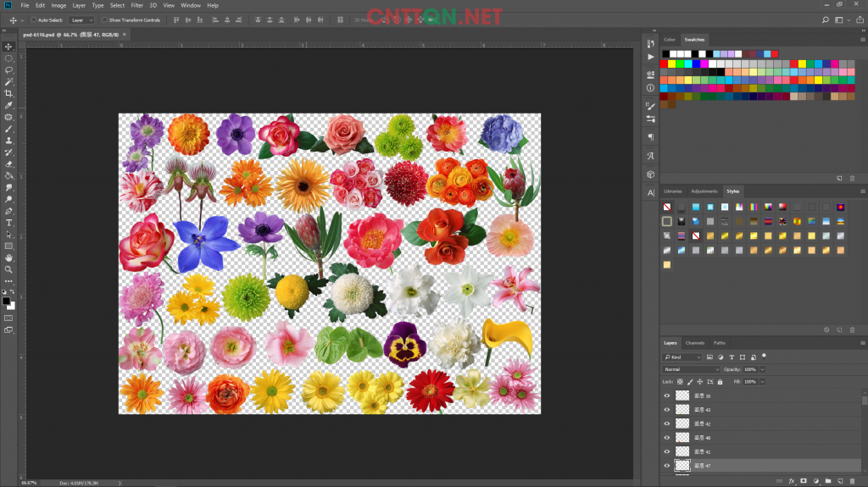Select the Rectangle shape tool
Image resolution: width=868 pixels, height=487 pixels.
(x=8, y=246)
